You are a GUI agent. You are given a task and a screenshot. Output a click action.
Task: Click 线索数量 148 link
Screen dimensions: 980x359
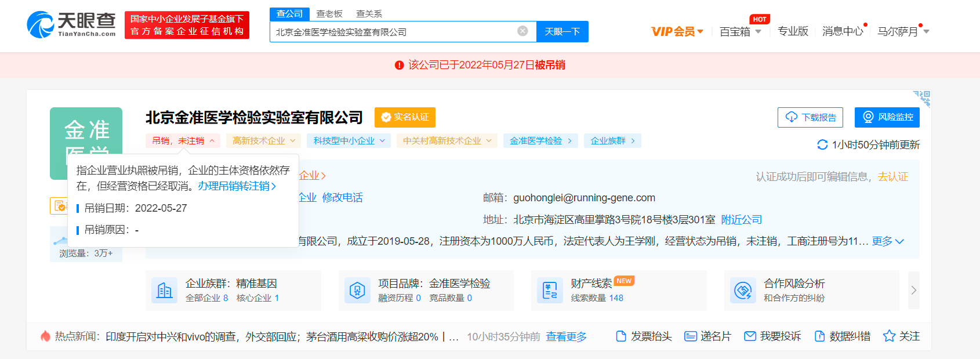pyautogui.click(x=597, y=298)
